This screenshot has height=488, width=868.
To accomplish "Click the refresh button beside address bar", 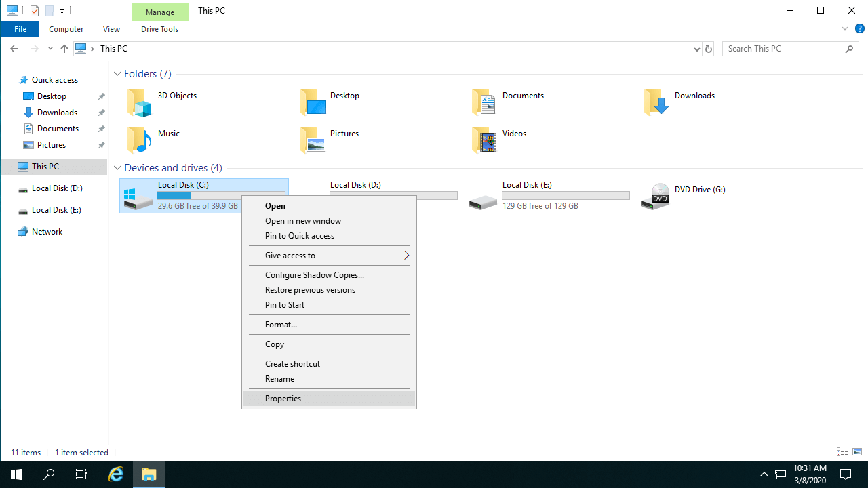I will coord(709,49).
